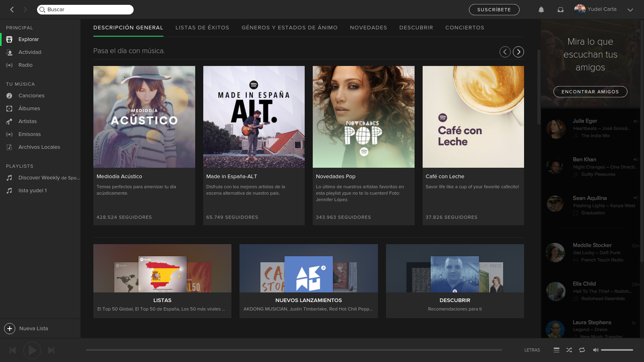
Task: Open the notifications bell
Action: coord(541,10)
